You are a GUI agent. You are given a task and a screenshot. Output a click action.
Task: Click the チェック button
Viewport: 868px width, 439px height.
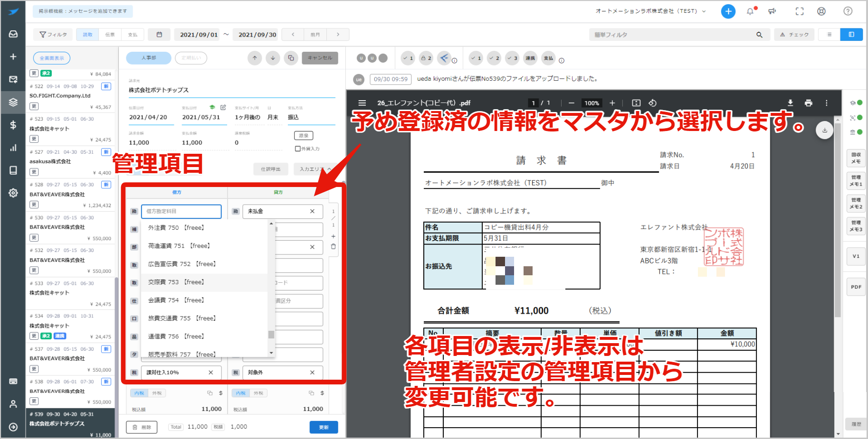click(x=794, y=35)
